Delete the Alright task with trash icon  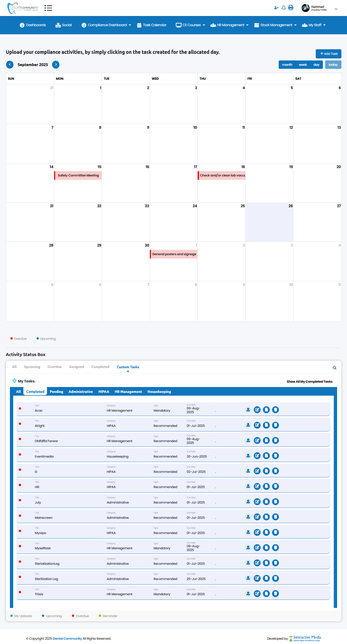click(275, 425)
